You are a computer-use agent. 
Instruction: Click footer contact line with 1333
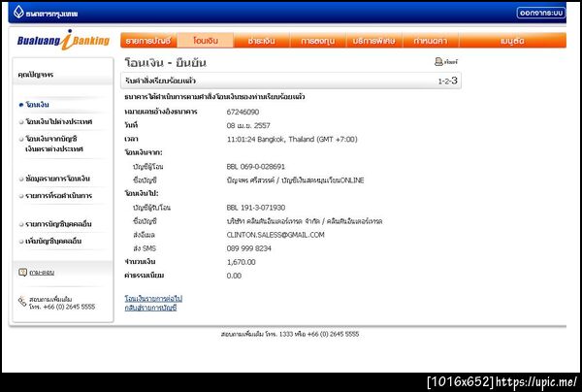pos(290,334)
